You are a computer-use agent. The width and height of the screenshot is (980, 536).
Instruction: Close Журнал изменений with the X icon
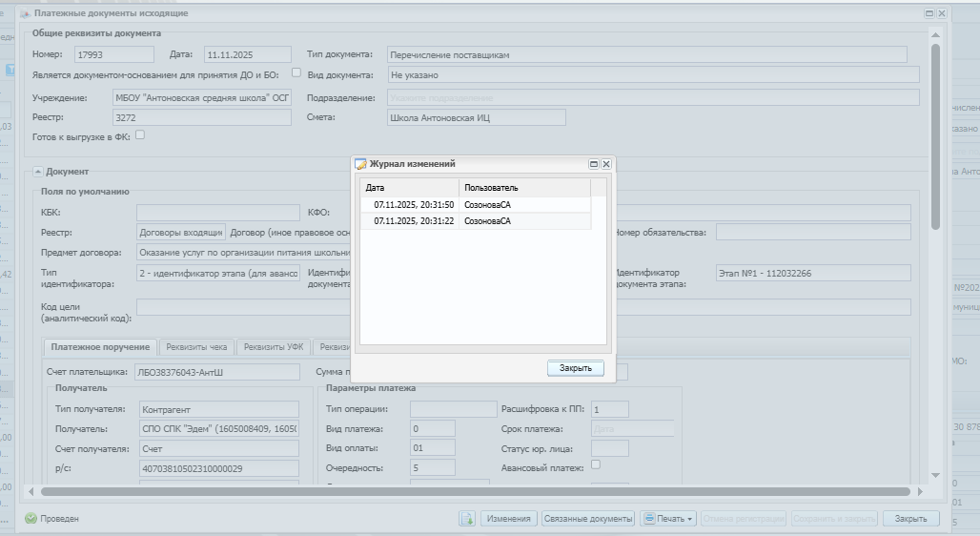click(x=605, y=164)
